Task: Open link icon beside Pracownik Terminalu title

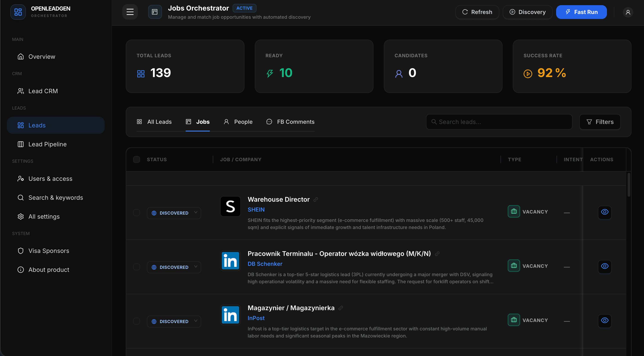Action: [x=437, y=254]
